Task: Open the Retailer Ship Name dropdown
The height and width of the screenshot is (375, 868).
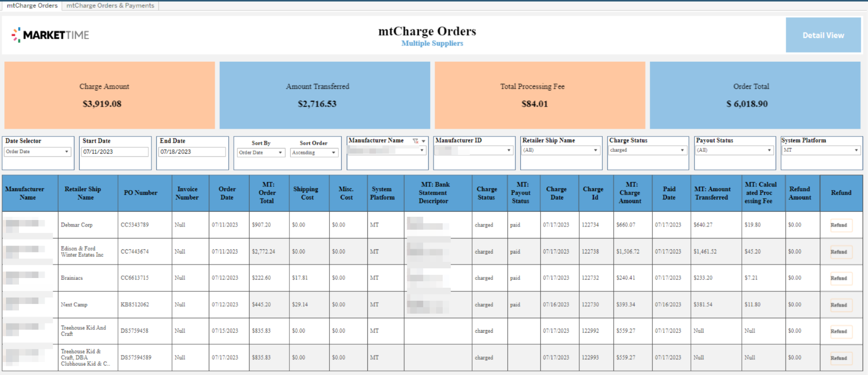Action: point(560,150)
